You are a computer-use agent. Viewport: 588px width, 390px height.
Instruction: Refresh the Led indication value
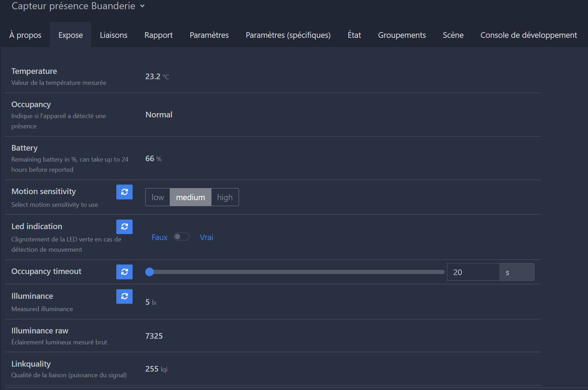(x=124, y=227)
